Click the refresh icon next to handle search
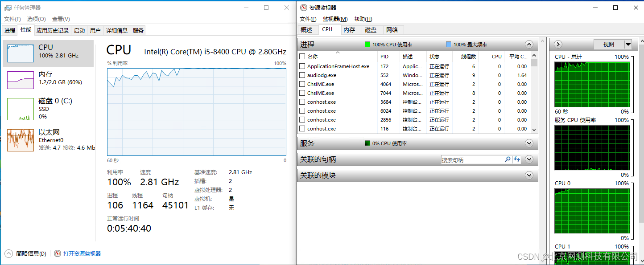This screenshot has width=644, height=265. point(517,159)
